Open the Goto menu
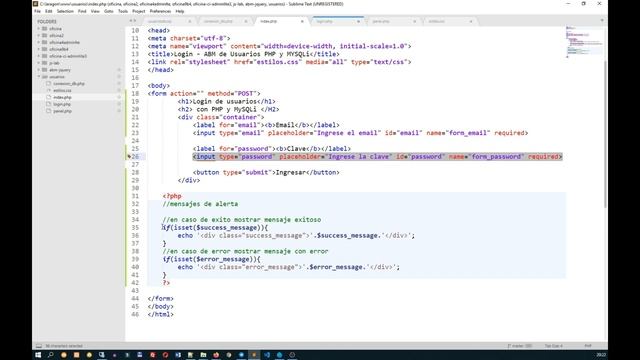The image size is (640, 360). pyautogui.click(x=109, y=11)
